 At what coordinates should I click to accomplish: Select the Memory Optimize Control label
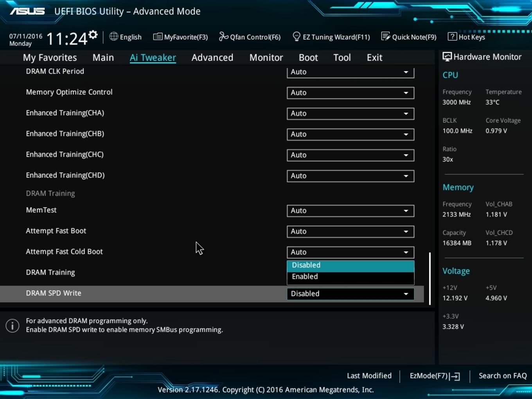pyautogui.click(x=69, y=92)
